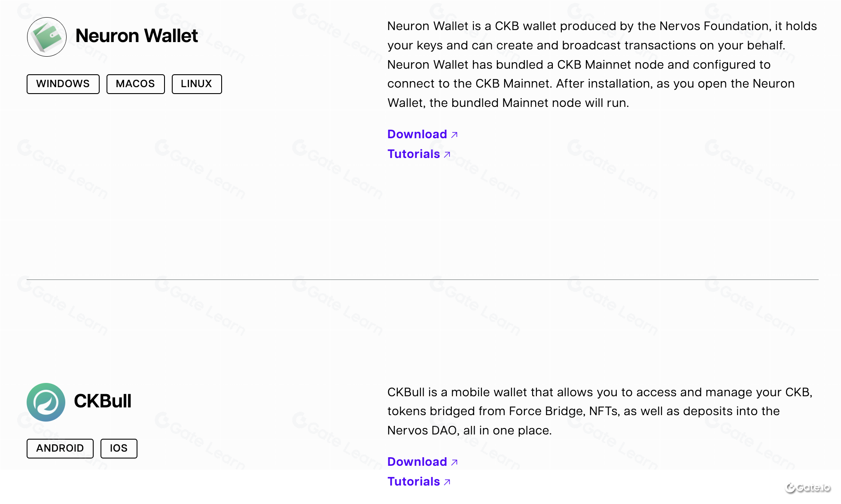The width and height of the screenshot is (841, 504).
Task: Click the CKBull description paragraph
Action: [600, 411]
